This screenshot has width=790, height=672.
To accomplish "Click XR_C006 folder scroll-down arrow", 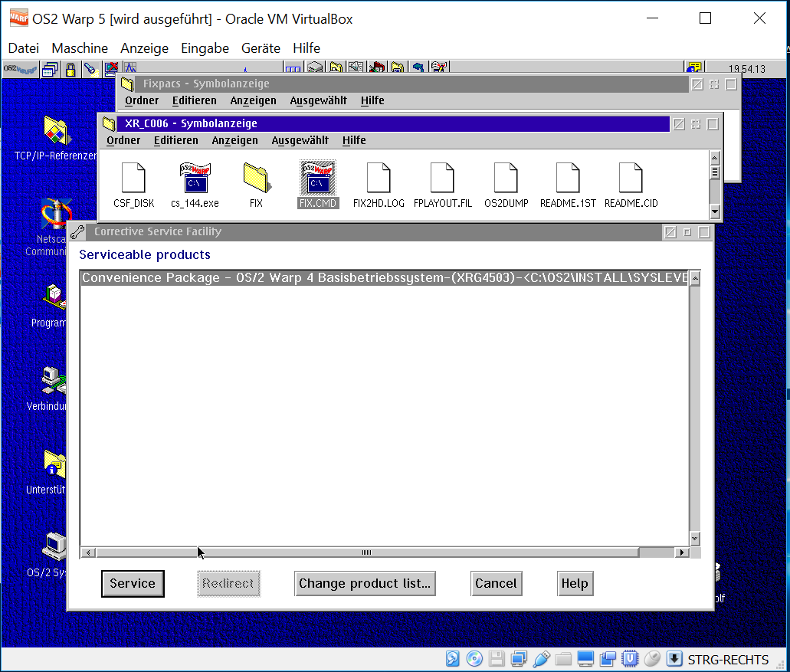I will (x=715, y=211).
